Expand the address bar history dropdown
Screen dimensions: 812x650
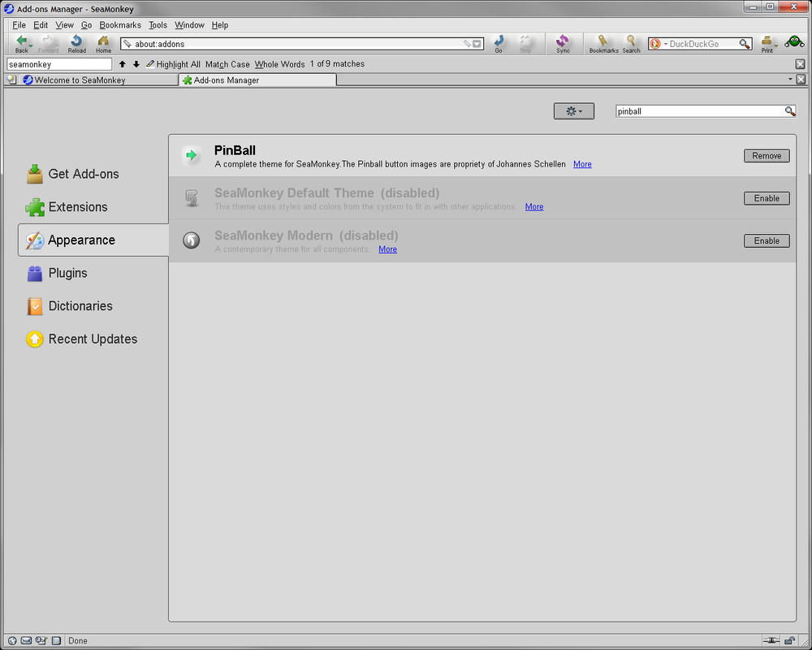pos(477,44)
